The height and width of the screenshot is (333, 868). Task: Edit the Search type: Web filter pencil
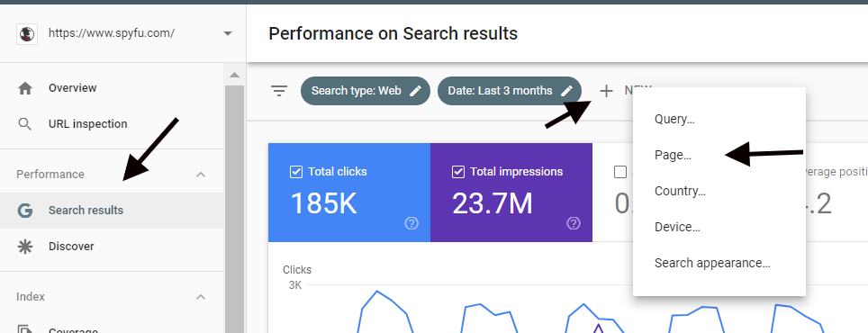[x=415, y=91]
